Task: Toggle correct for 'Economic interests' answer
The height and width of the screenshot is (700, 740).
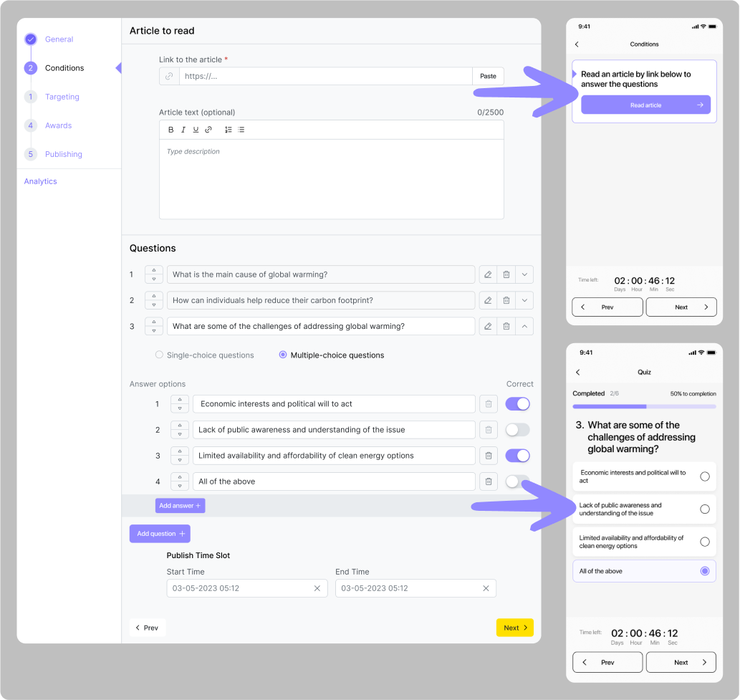Action: coord(517,404)
